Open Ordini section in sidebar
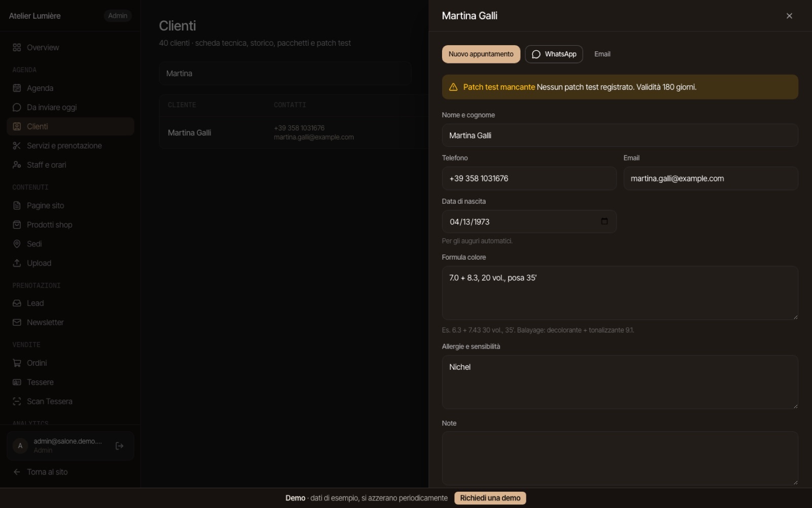The width and height of the screenshot is (812, 508). tap(71, 363)
